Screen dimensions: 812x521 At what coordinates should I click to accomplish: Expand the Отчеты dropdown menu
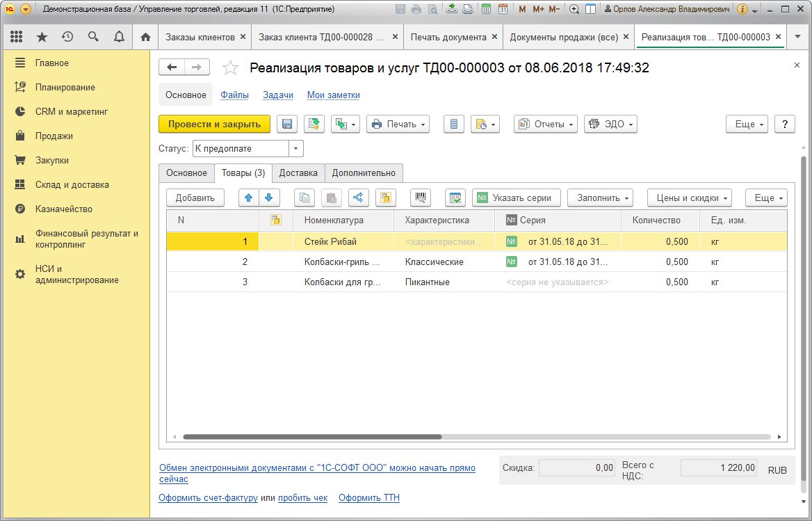[545, 125]
